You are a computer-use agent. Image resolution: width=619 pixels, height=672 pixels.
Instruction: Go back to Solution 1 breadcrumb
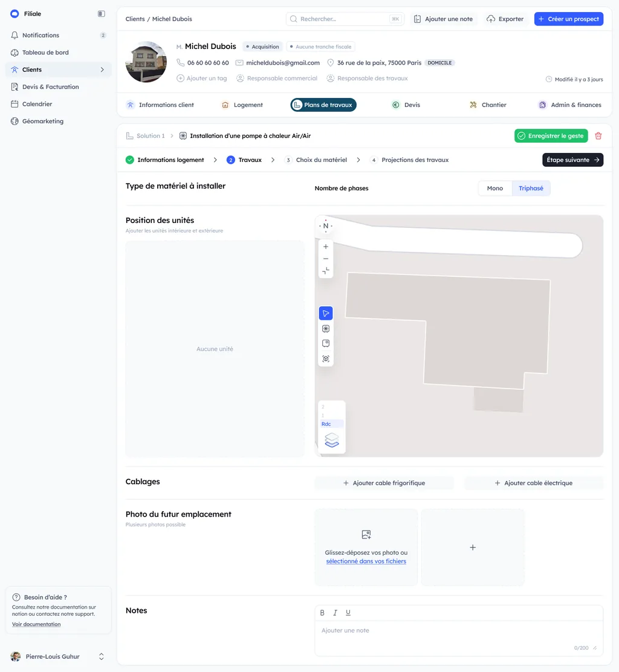click(x=145, y=135)
